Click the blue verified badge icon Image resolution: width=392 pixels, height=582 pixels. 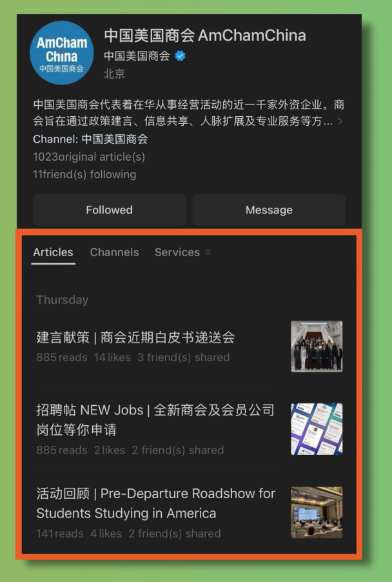click(181, 56)
